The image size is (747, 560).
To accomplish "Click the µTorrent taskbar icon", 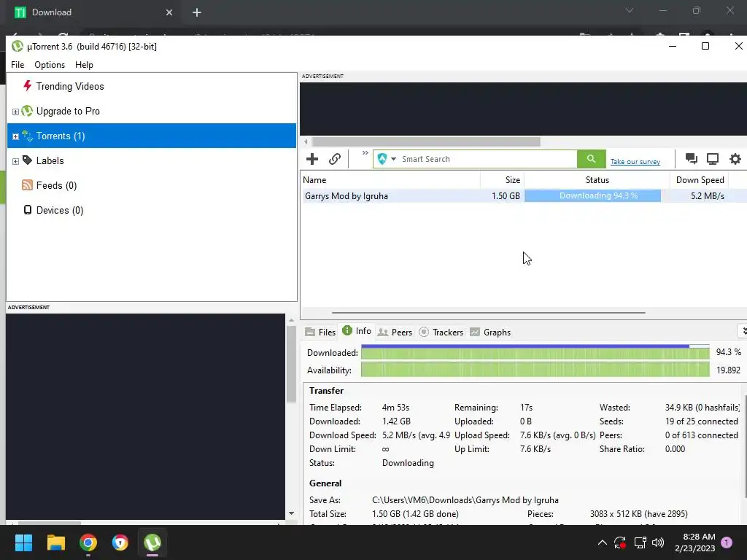I will click(x=152, y=542).
